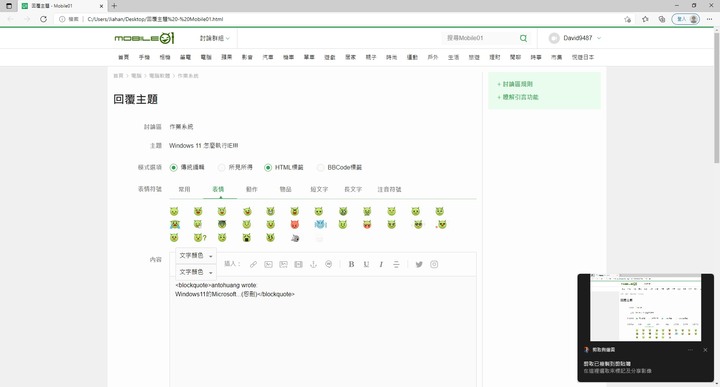Switch to the 常用 emoticon tab
The width and height of the screenshot is (720, 387).
click(185, 189)
